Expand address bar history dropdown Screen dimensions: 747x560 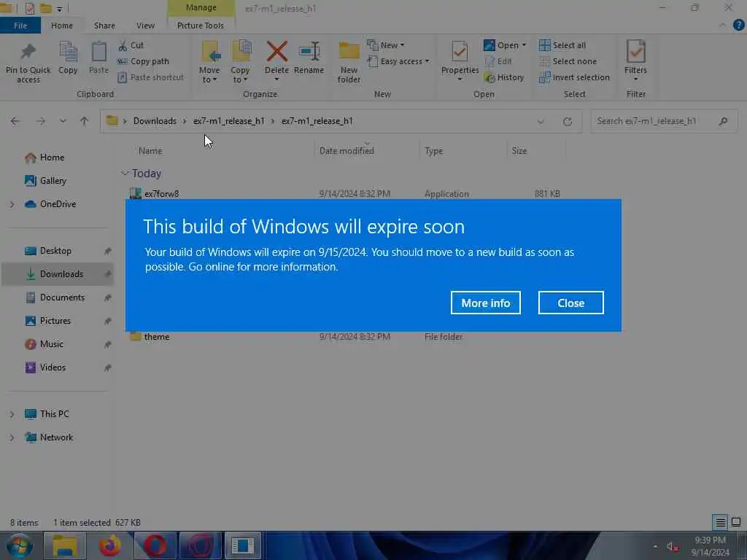tap(541, 122)
